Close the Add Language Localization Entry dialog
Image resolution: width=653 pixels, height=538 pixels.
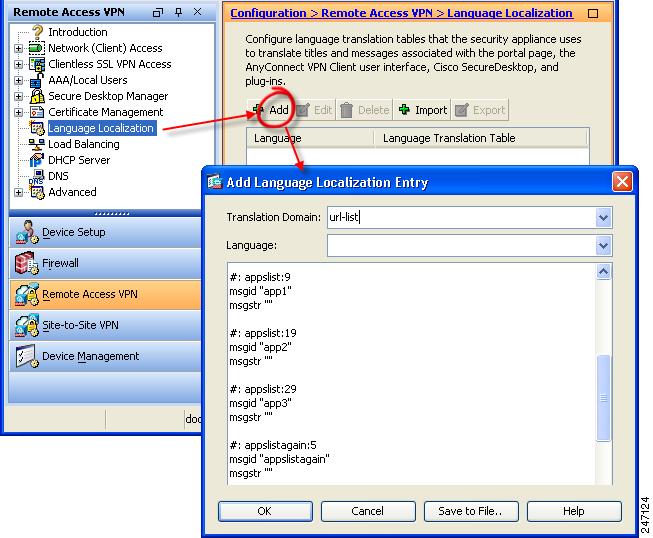(622, 182)
